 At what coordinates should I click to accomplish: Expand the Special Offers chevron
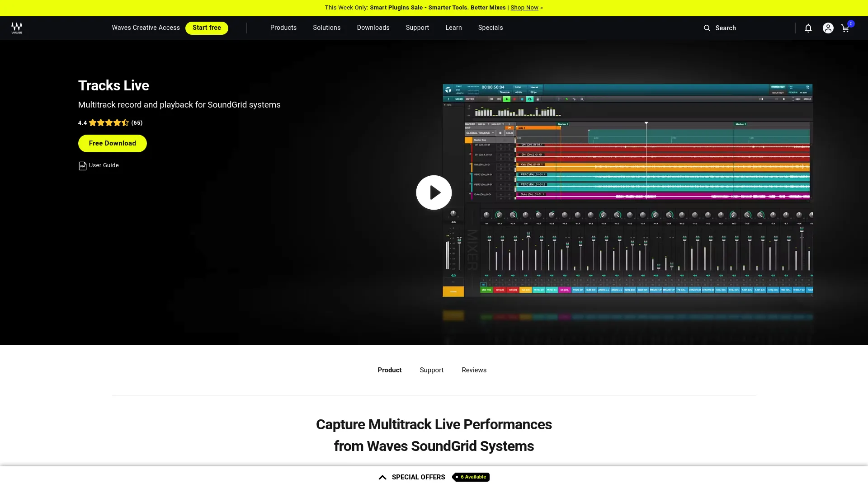click(382, 477)
